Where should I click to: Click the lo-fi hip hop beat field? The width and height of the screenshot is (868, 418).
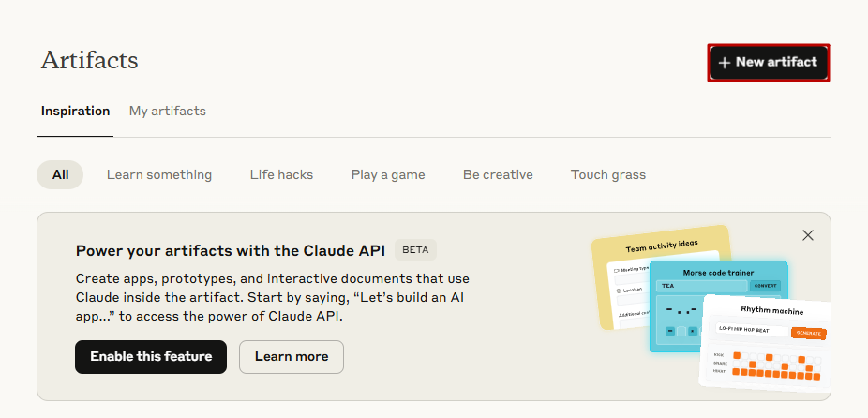pos(752,329)
